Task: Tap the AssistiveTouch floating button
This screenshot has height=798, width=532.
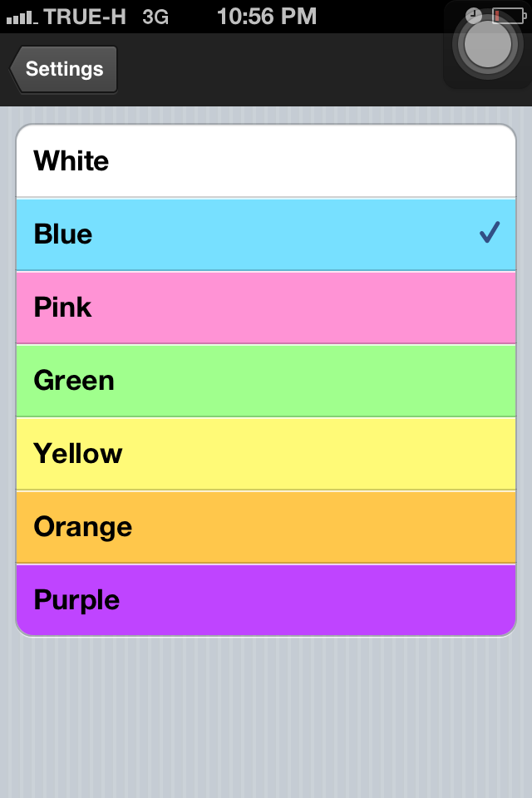Action: [488, 45]
